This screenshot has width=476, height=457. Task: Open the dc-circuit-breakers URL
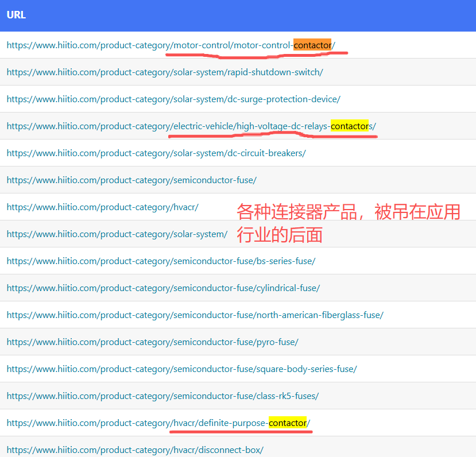click(156, 153)
